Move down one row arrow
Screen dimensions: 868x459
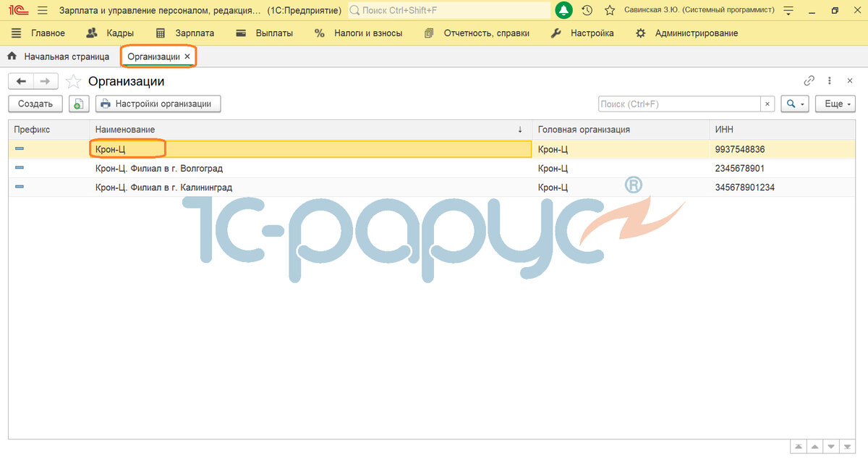tap(832, 447)
